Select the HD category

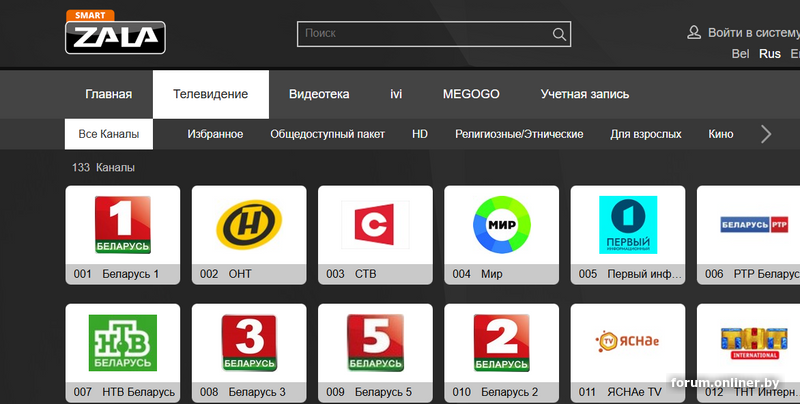click(x=420, y=134)
